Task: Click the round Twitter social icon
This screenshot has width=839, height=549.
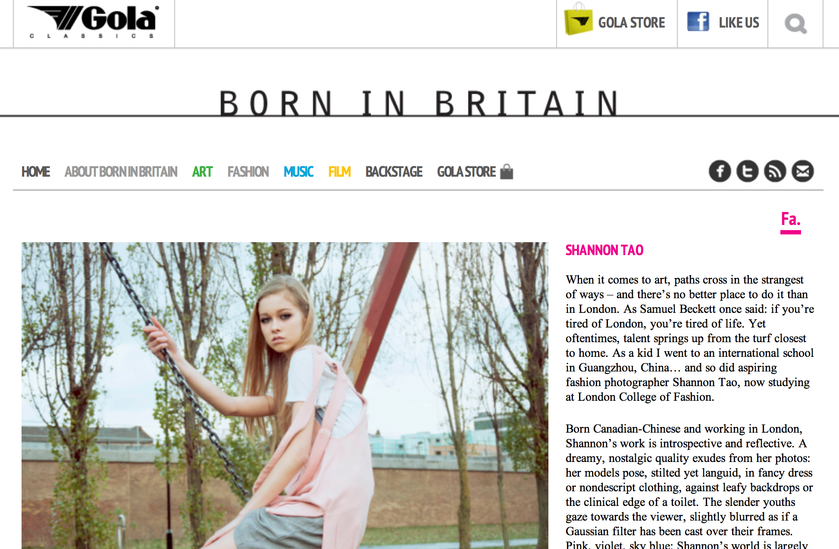Action: (x=748, y=171)
